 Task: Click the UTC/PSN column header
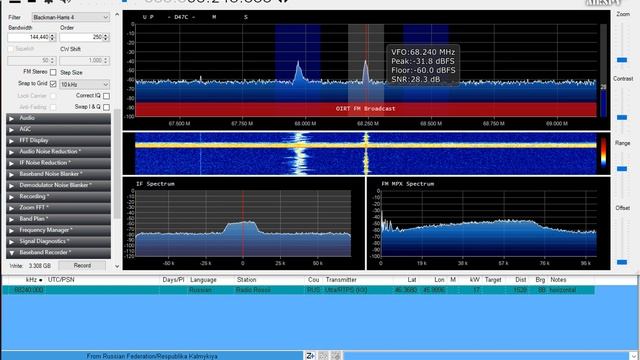coord(61,280)
